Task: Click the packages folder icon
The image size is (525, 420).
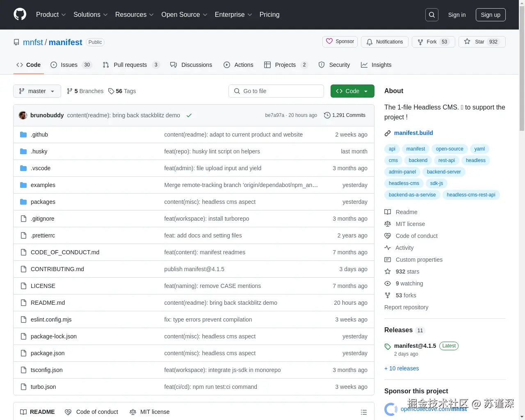Action: pos(23,202)
